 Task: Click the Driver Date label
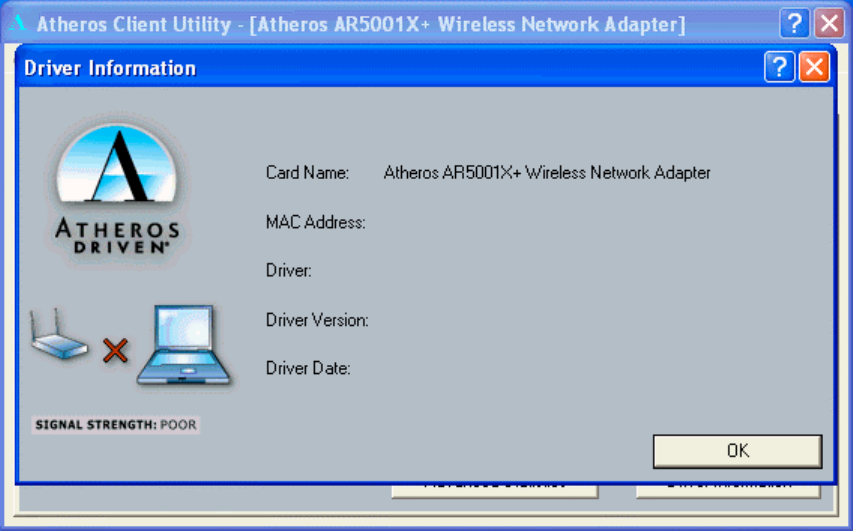pos(308,368)
